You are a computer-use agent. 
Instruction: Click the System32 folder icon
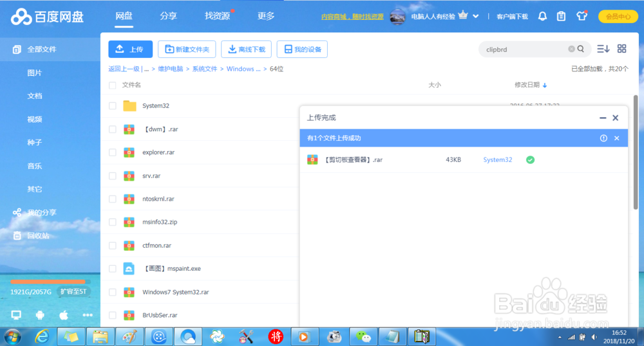click(x=129, y=105)
